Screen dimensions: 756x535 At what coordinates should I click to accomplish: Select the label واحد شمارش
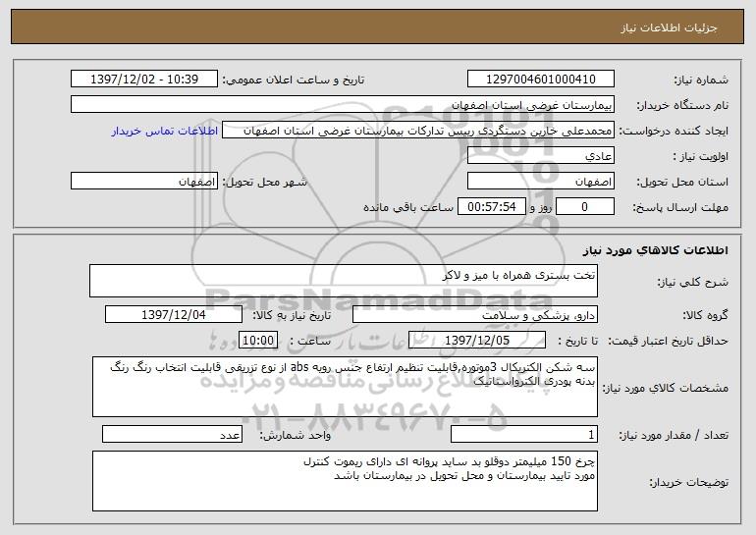tap(296, 435)
